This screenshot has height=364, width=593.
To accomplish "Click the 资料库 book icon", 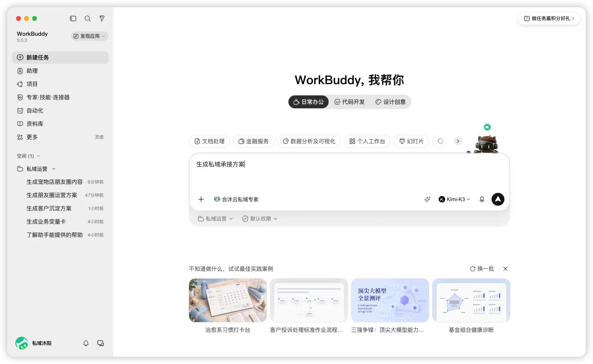I will point(20,124).
